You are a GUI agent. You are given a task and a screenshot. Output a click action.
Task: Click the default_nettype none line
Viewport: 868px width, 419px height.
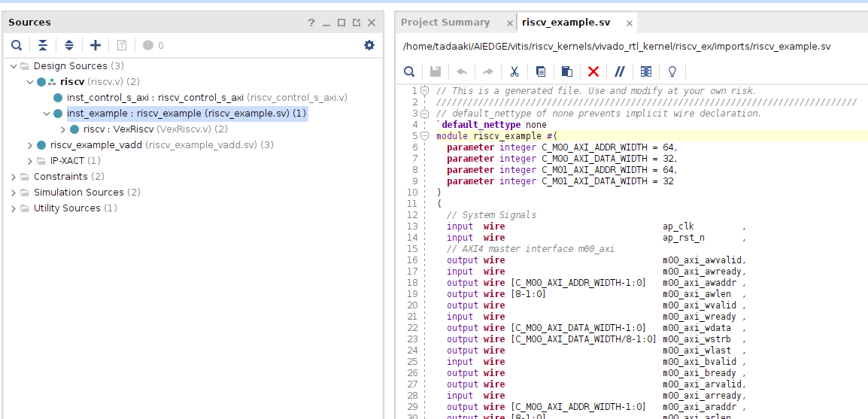click(492, 125)
